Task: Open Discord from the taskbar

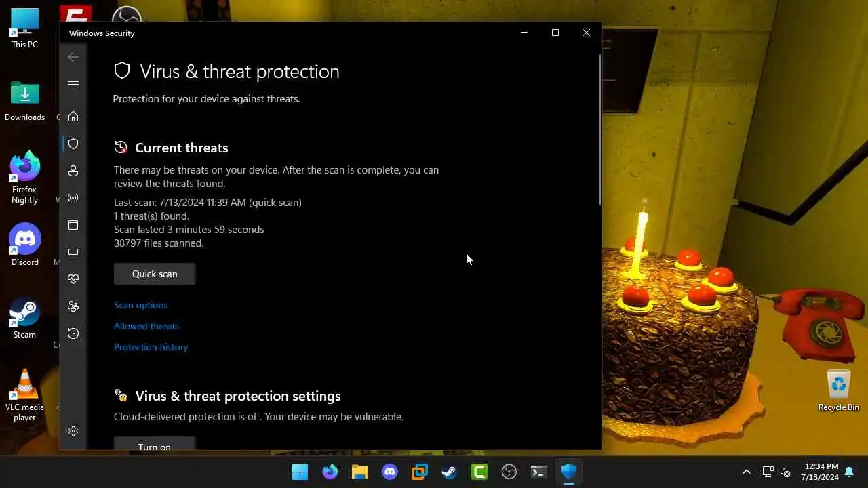Action: click(390, 472)
